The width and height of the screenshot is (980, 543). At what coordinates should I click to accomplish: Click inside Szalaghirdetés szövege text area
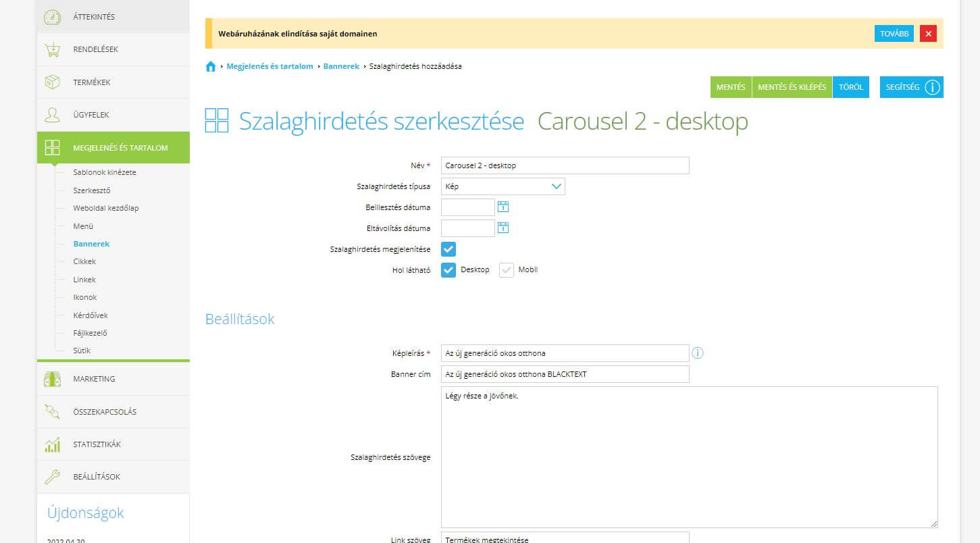click(690, 457)
